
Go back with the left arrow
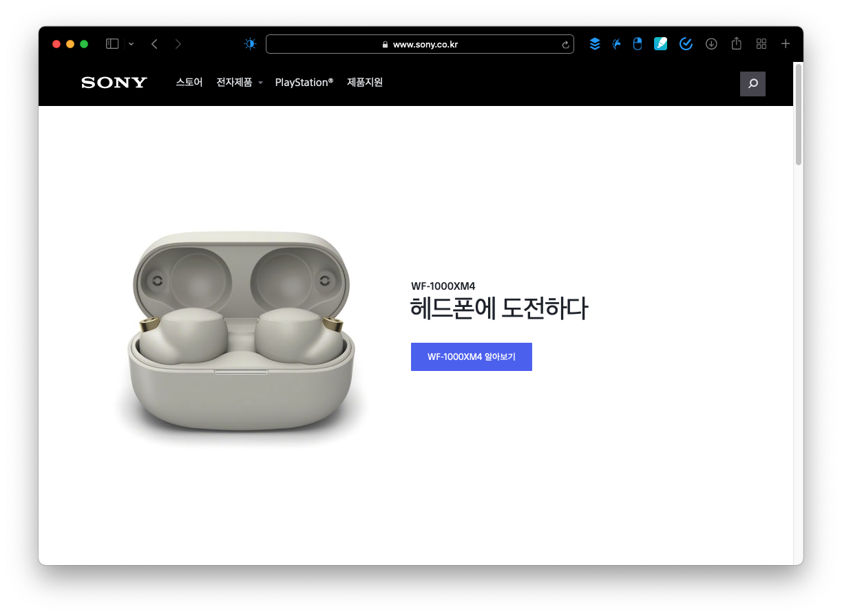(x=154, y=44)
